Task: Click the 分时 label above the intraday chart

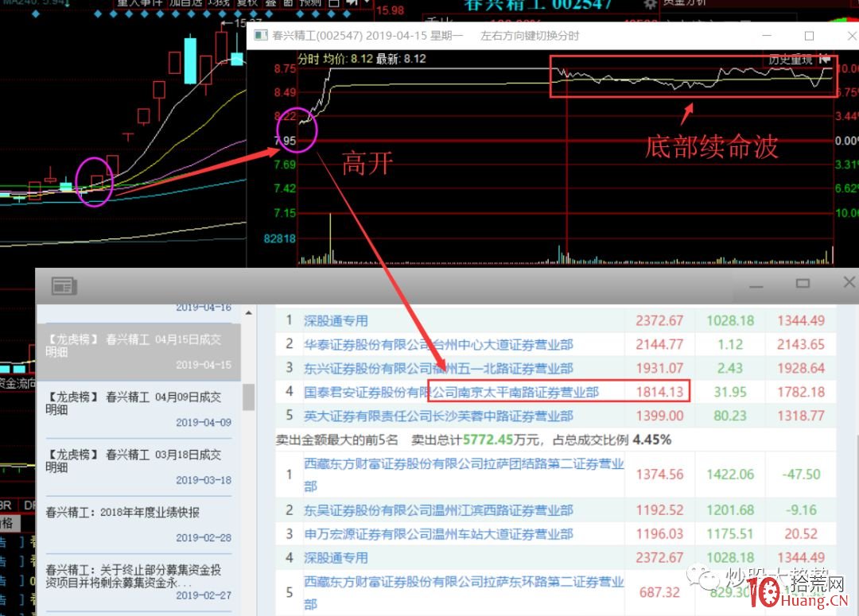Action: [309, 59]
